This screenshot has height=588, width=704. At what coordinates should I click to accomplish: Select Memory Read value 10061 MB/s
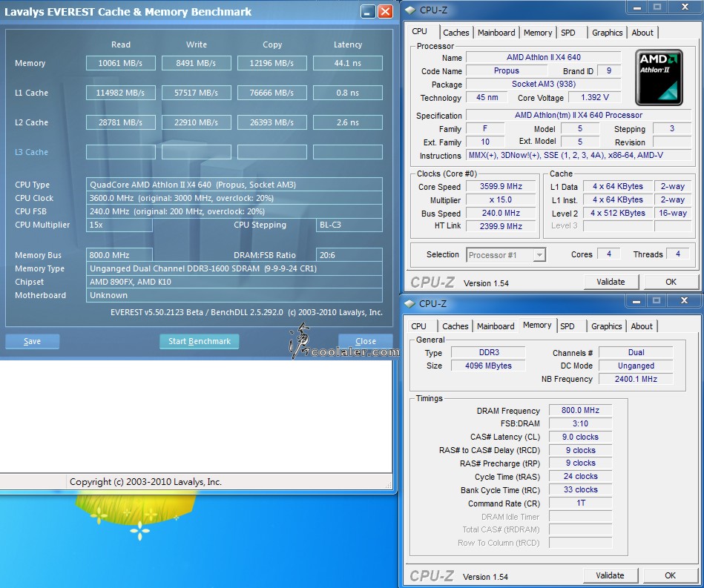(121, 63)
